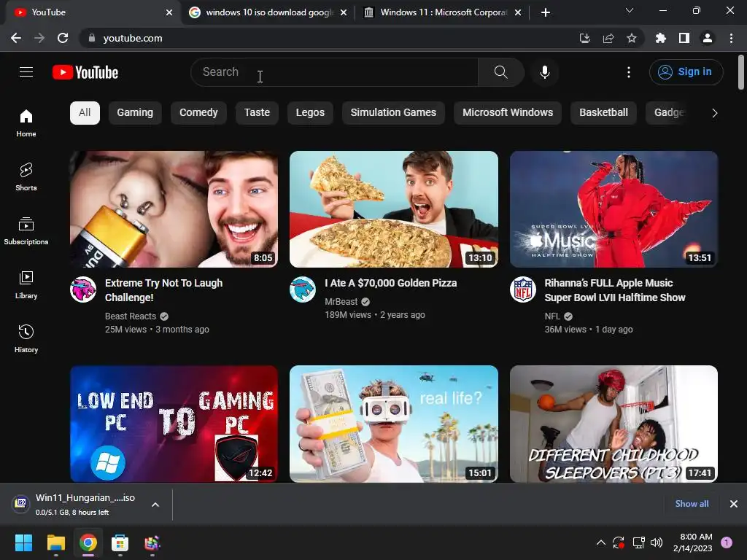Open the Try Not To Laugh thumbnail
Image resolution: width=747 pixels, height=560 pixels.
174,209
